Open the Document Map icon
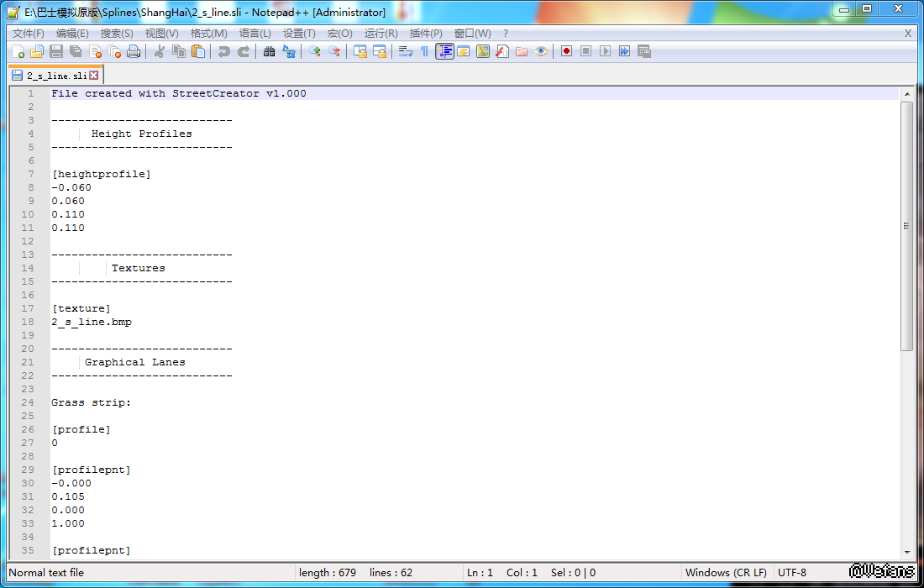 [x=483, y=52]
